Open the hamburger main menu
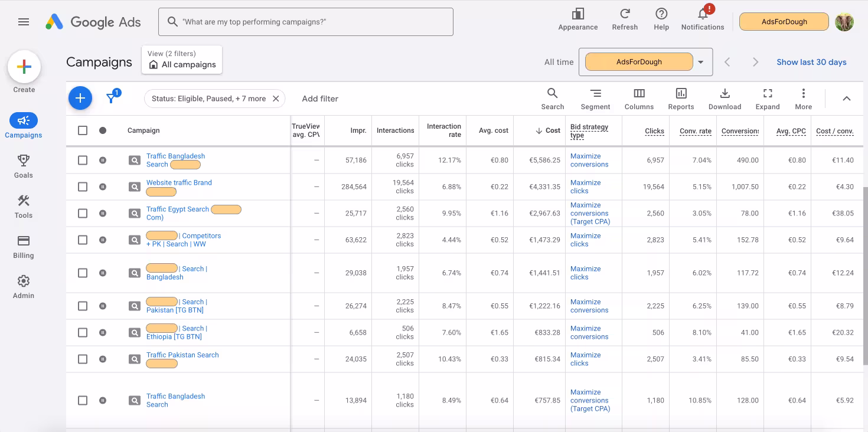 pyautogui.click(x=24, y=22)
